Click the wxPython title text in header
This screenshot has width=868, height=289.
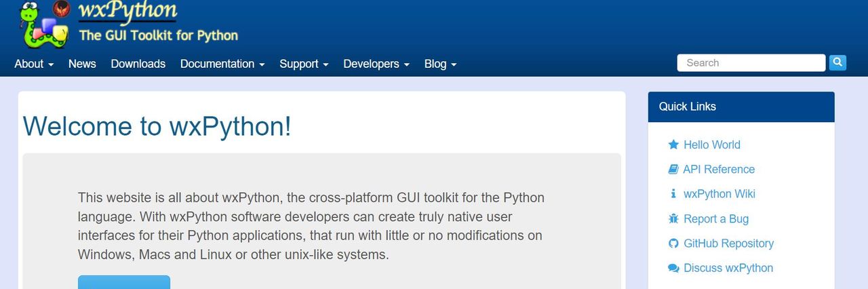127,10
